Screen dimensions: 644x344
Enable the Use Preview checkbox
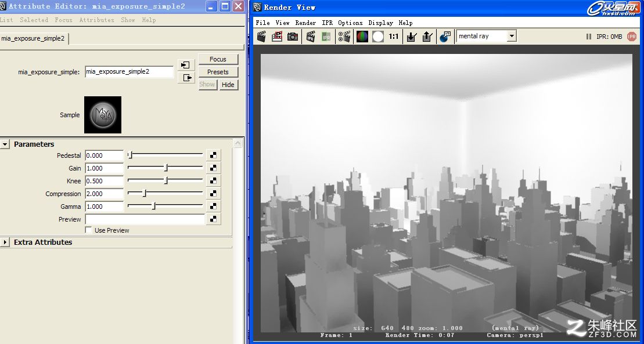(x=88, y=230)
